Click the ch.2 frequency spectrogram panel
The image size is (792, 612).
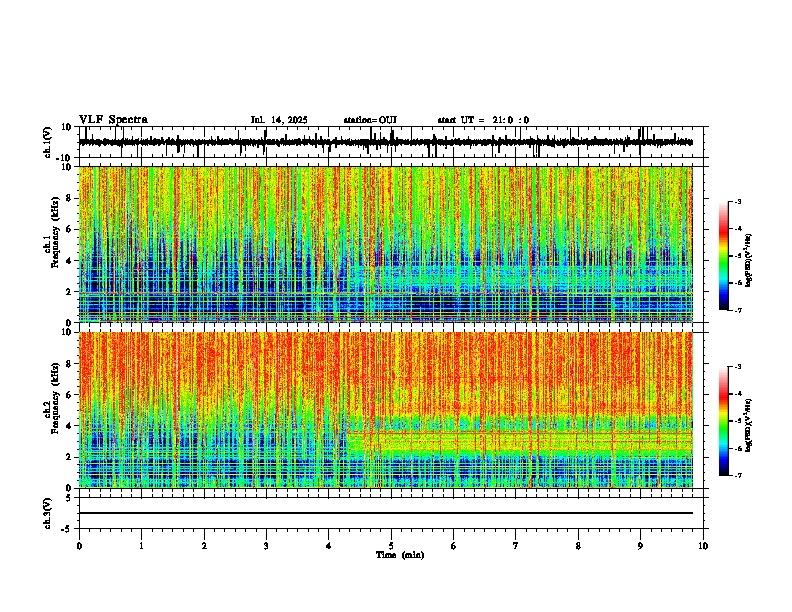pyautogui.click(x=386, y=410)
